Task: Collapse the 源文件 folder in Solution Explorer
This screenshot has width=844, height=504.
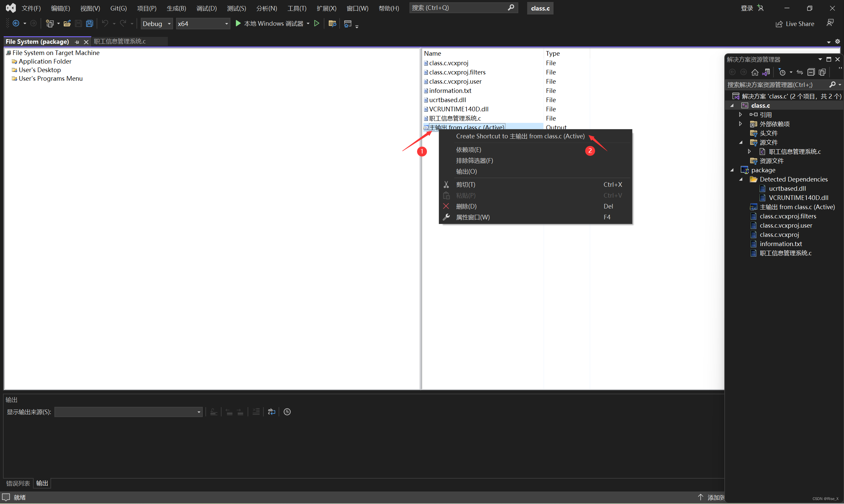Action: pyautogui.click(x=741, y=142)
